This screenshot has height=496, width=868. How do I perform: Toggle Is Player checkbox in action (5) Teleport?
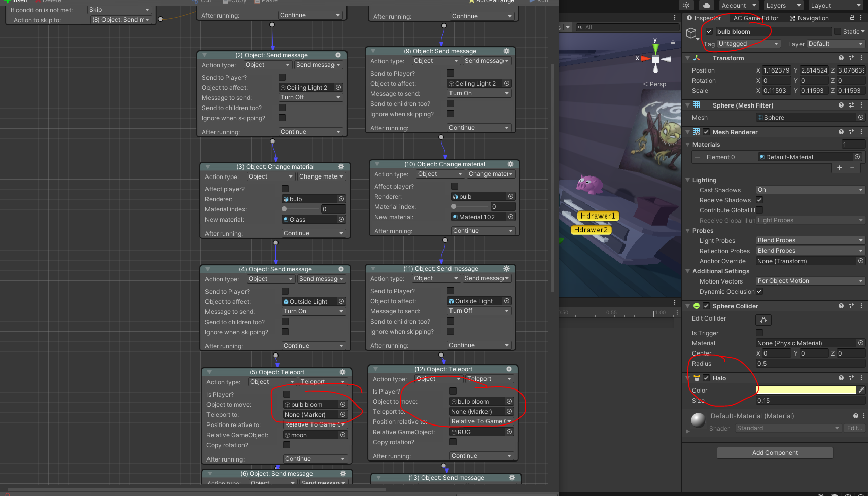coord(287,394)
